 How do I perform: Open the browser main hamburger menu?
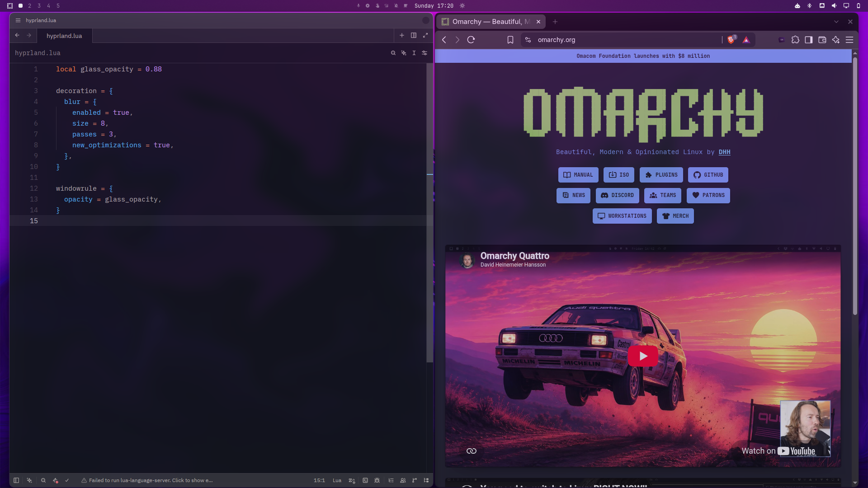click(849, 40)
